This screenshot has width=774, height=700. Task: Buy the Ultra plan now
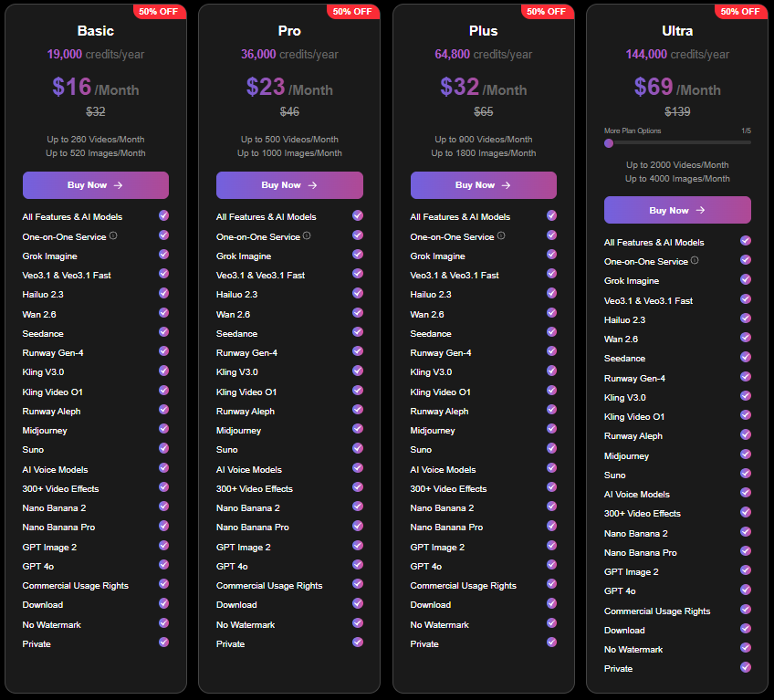[678, 210]
